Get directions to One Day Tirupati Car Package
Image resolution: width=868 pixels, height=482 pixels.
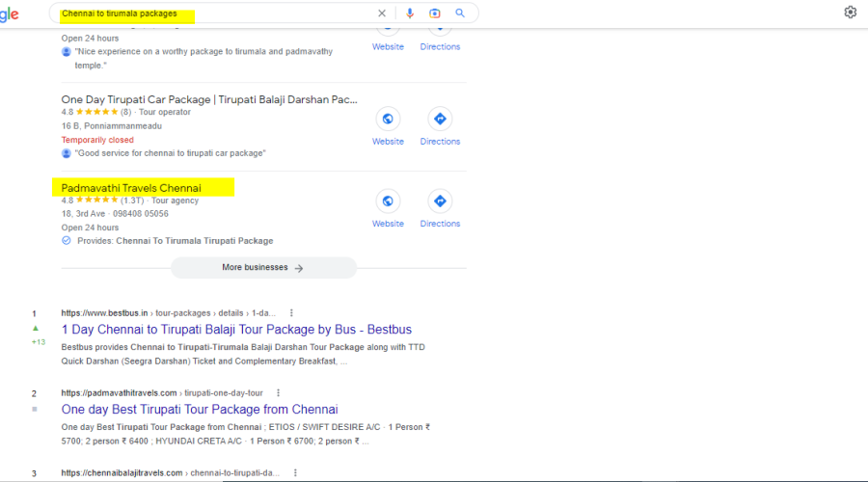(440, 120)
